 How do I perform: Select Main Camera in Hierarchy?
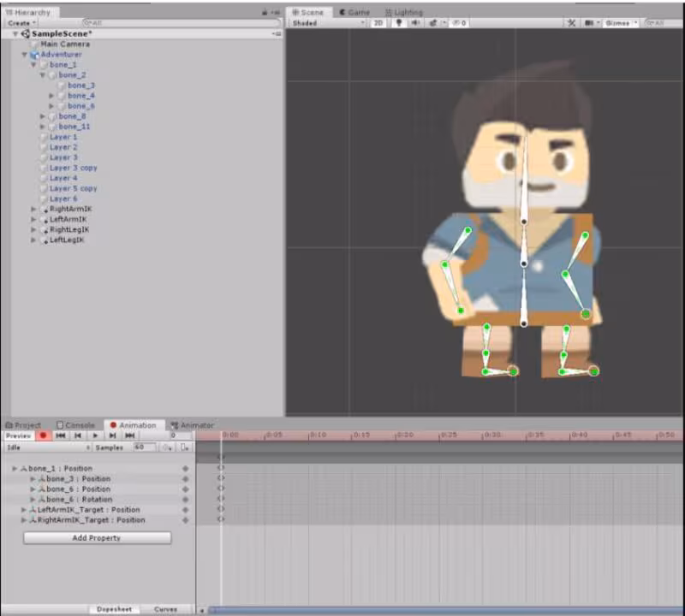pyautogui.click(x=65, y=44)
